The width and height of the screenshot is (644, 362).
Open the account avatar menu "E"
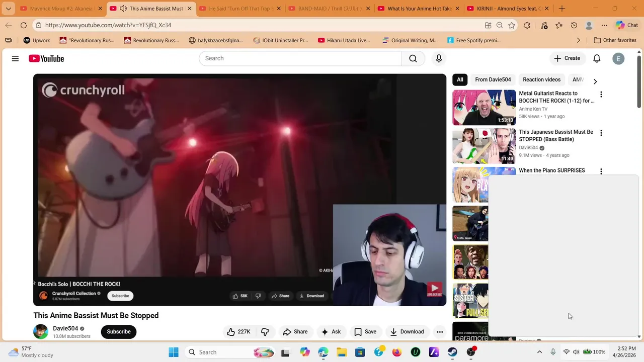[618, 58]
